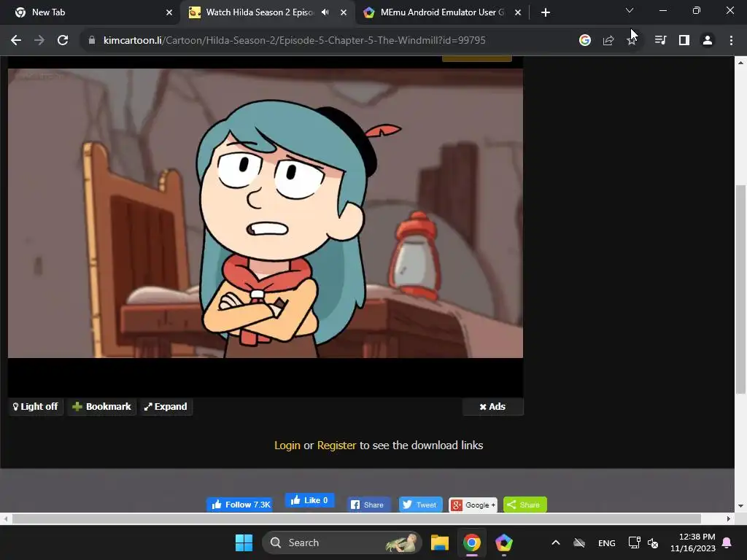The image size is (747, 560).
Task: Open MEmu emulator taskbar icon
Action: 503,542
